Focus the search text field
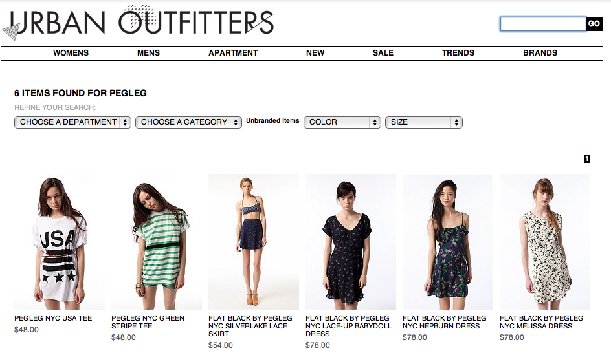Image resolution: width=611 pixels, height=364 pixels. [543, 24]
